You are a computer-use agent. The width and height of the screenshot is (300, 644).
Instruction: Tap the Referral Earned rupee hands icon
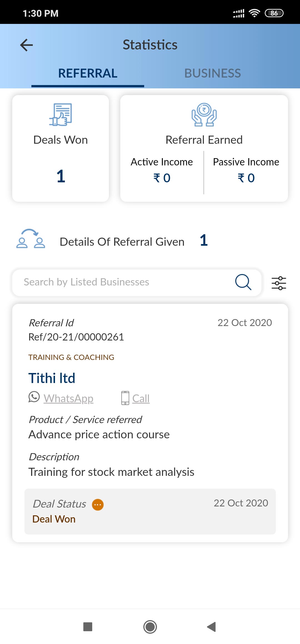(204, 115)
